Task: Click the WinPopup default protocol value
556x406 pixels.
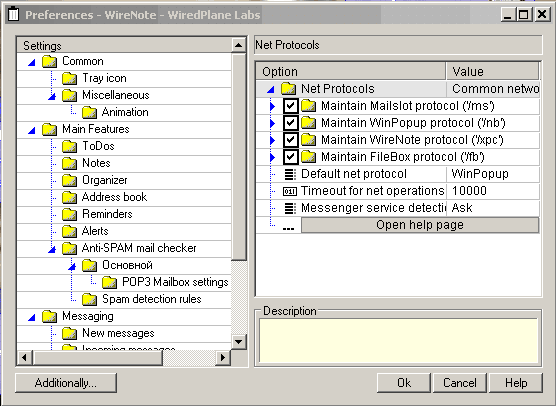Action: 493,174
